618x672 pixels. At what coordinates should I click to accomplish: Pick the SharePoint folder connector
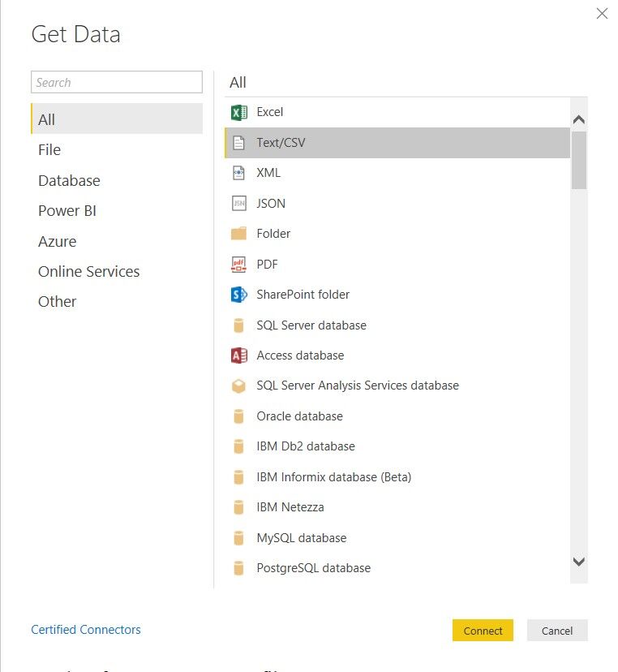click(304, 294)
